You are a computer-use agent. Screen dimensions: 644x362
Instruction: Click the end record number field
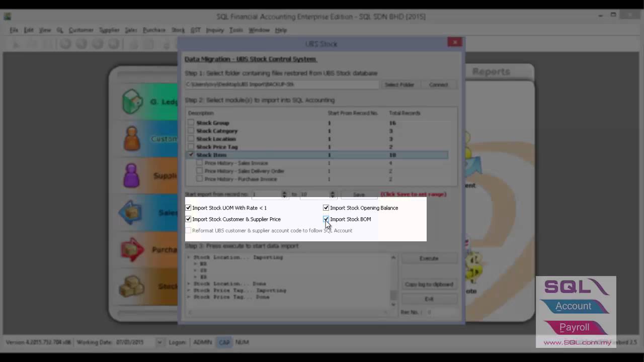pos(314,195)
